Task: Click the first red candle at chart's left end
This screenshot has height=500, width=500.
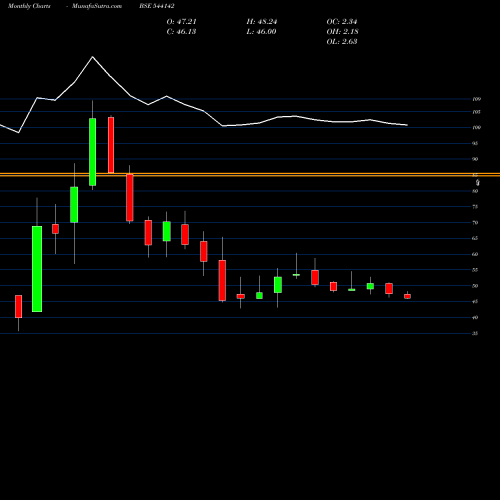Action: pyautogui.click(x=18, y=306)
